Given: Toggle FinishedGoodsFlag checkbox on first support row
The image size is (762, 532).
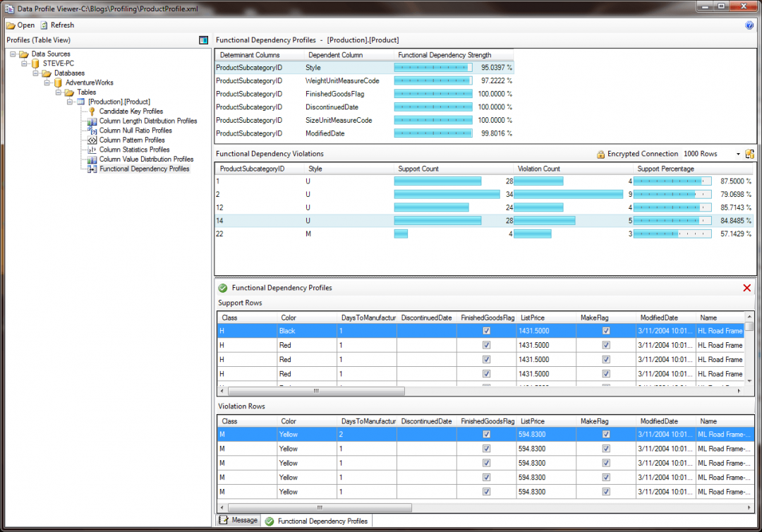Looking at the screenshot, I should pos(486,330).
